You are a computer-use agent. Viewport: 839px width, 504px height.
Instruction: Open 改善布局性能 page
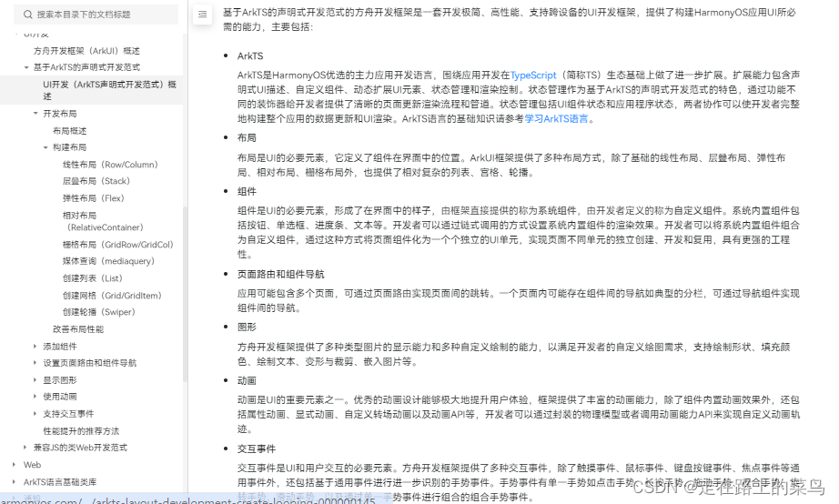coord(78,329)
